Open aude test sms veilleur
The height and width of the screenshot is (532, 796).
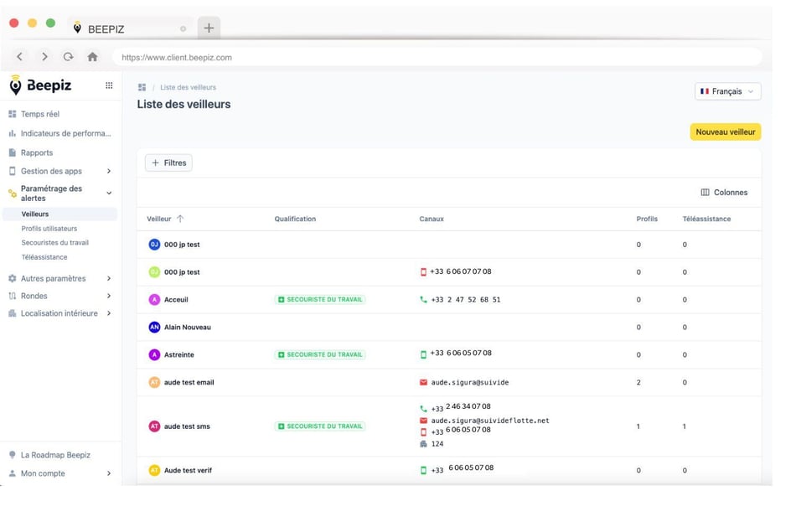449,426
